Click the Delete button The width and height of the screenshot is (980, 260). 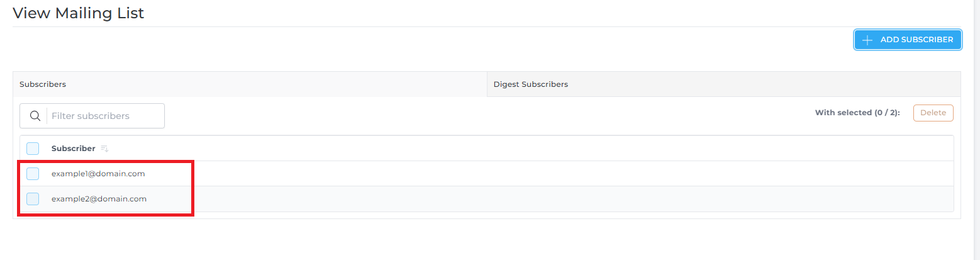point(933,113)
